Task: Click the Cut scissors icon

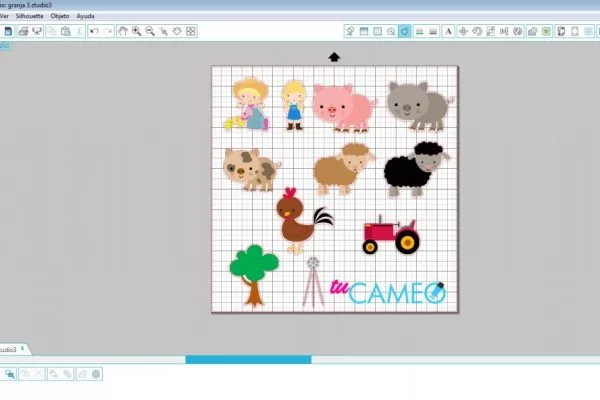Action: coord(79,31)
